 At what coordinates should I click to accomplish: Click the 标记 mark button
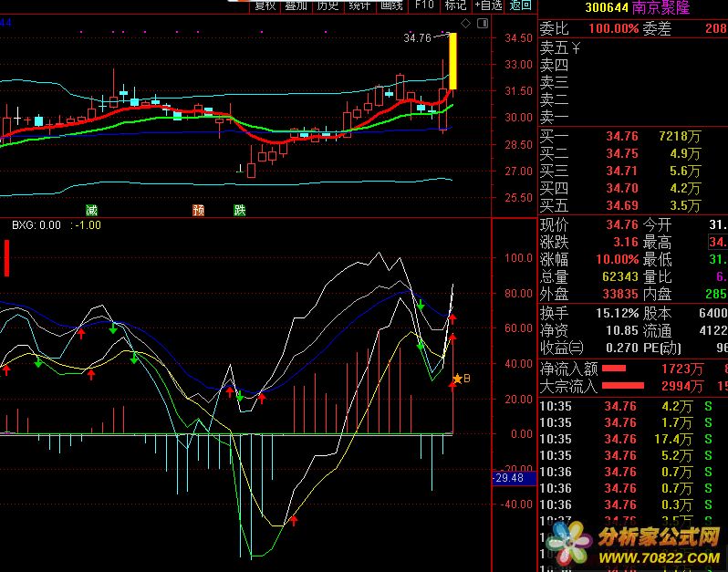(x=455, y=5)
